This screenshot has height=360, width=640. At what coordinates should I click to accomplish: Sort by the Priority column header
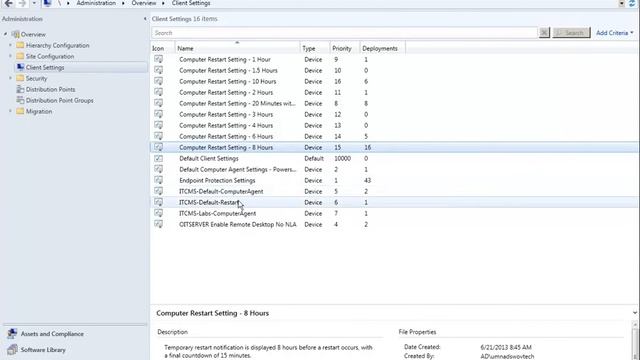pos(344,48)
